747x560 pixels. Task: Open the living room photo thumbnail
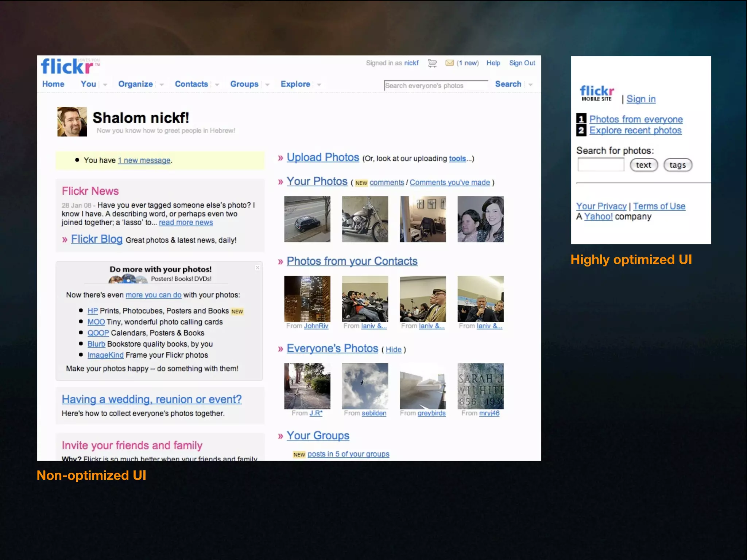pos(423,219)
